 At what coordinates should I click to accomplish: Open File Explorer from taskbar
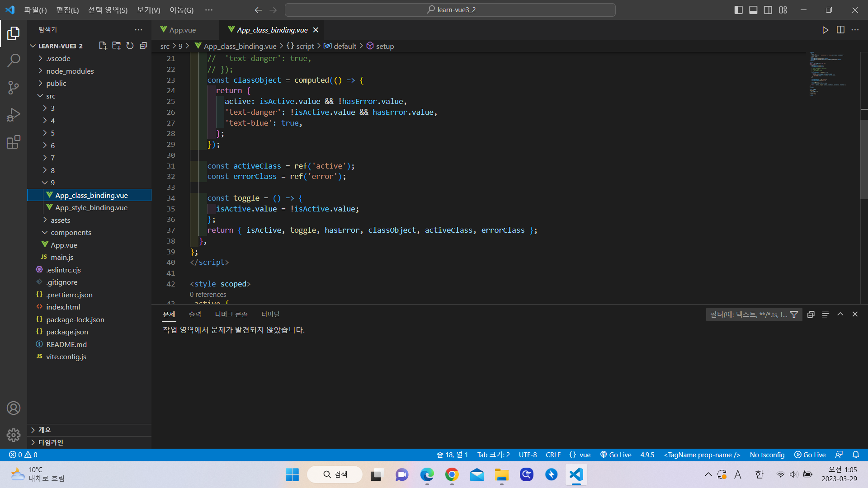(501, 474)
